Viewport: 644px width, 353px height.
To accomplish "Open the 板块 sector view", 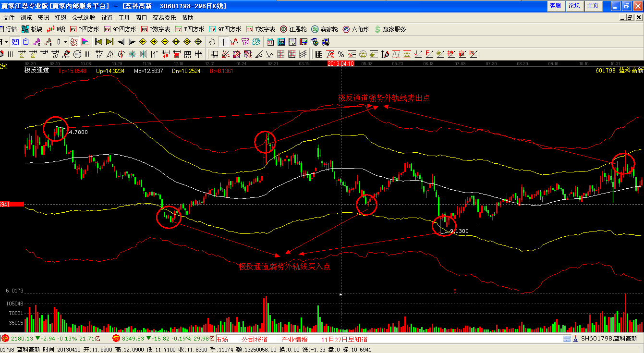I will (32, 29).
